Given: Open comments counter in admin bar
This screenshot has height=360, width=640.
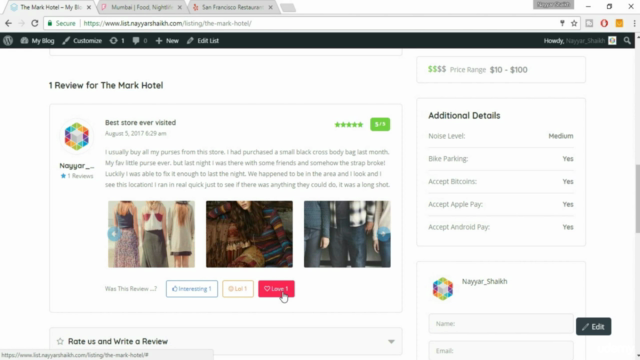Looking at the screenshot, I should click(140, 40).
